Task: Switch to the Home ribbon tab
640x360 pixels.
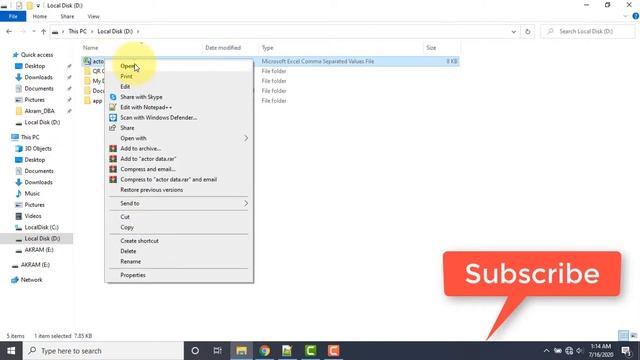Action: point(40,16)
